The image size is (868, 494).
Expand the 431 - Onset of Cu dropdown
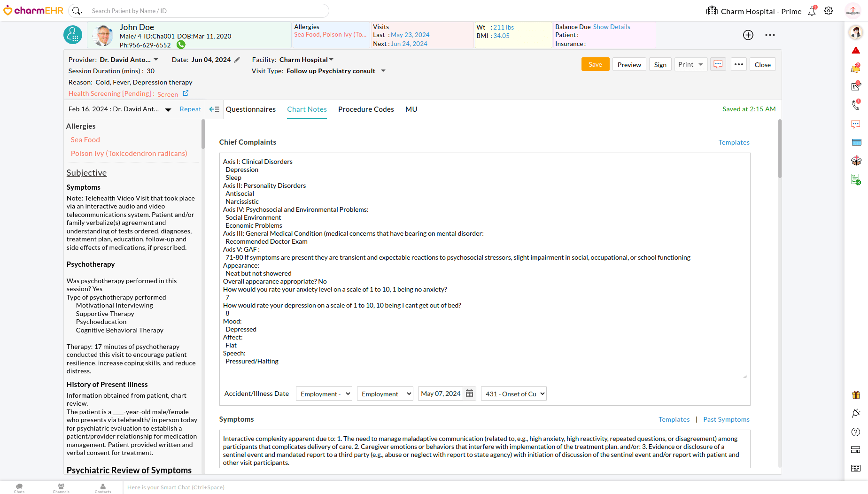tap(514, 394)
